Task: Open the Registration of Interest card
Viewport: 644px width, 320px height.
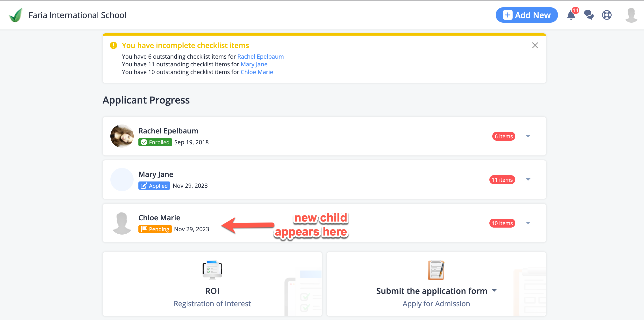Action: [x=212, y=284]
